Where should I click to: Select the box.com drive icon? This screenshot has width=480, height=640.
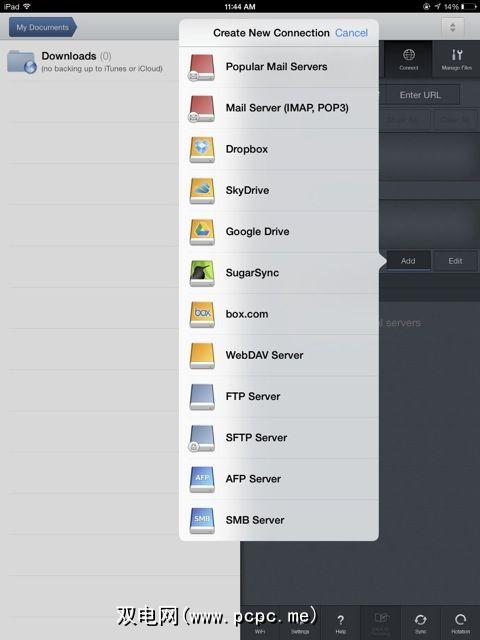pos(202,315)
